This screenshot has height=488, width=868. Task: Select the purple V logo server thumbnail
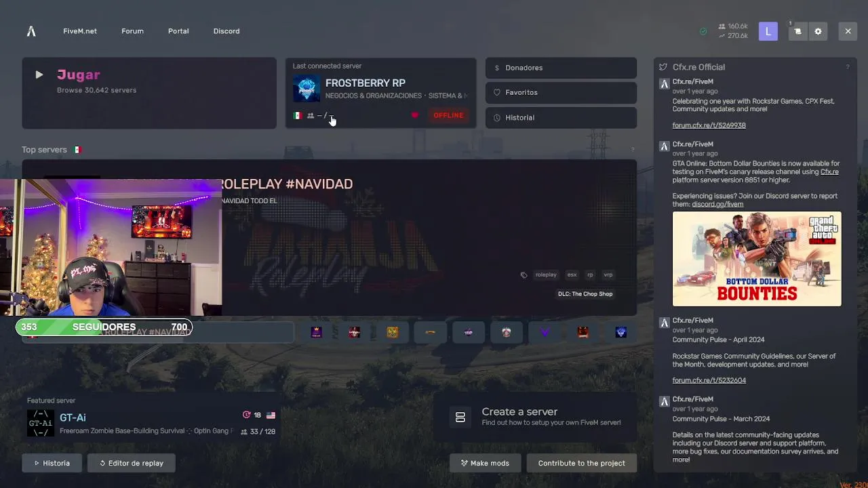coord(545,332)
